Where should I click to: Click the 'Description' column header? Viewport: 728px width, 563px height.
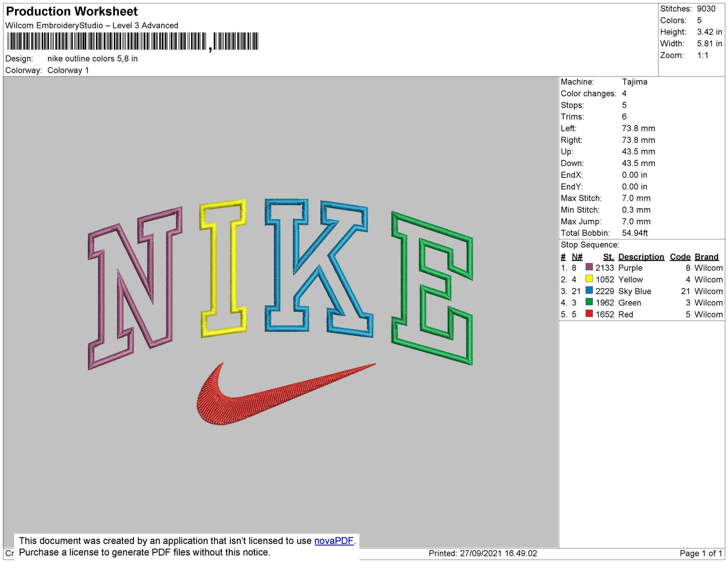641,257
